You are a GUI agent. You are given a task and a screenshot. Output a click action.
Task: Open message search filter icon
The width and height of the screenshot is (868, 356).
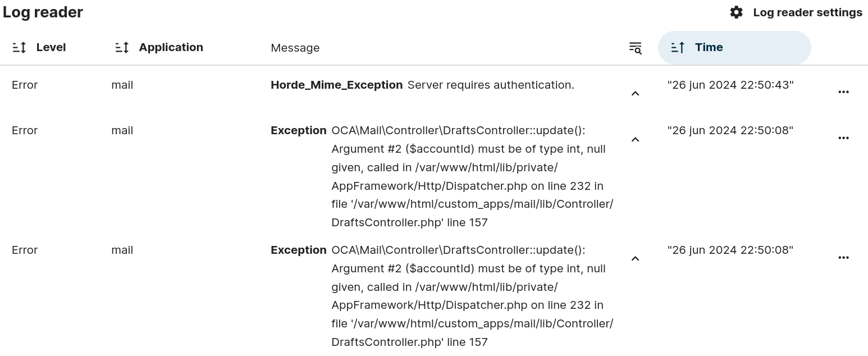pyautogui.click(x=635, y=48)
